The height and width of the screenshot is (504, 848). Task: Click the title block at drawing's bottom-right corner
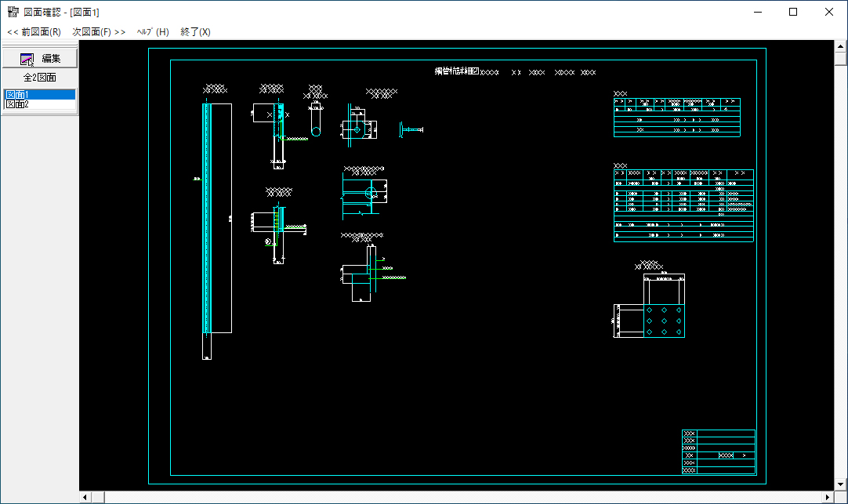(x=719, y=451)
